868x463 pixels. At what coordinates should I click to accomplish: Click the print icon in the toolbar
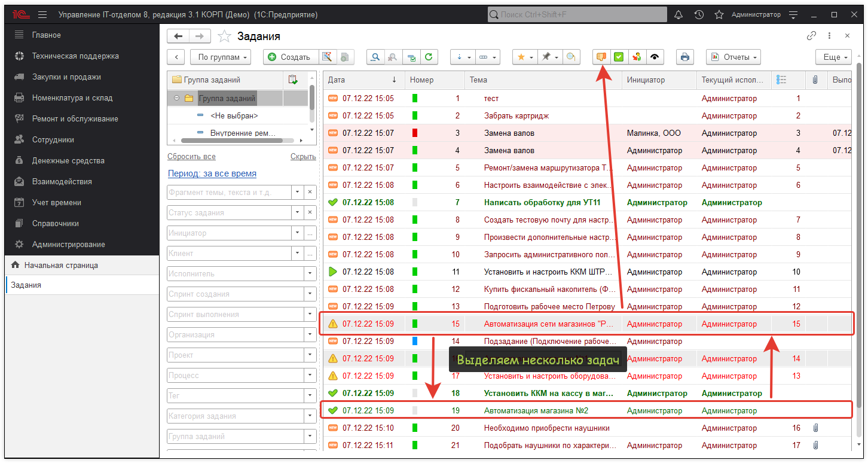[685, 57]
